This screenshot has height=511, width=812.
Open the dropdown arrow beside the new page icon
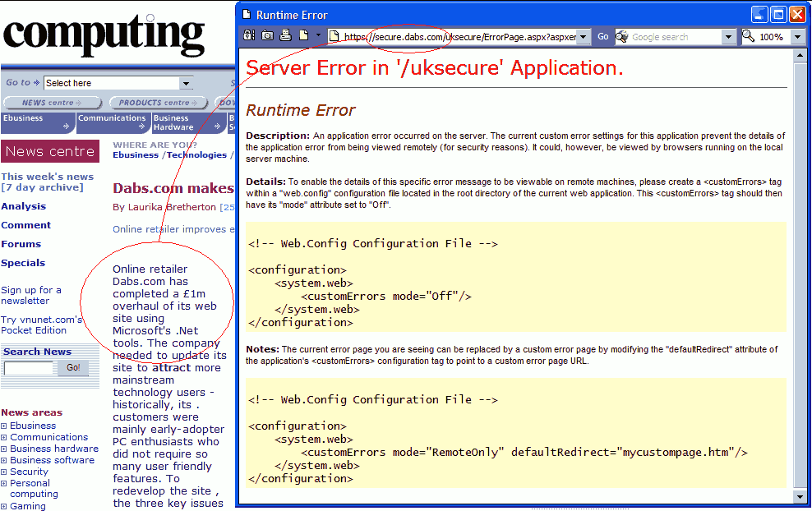[x=318, y=35]
